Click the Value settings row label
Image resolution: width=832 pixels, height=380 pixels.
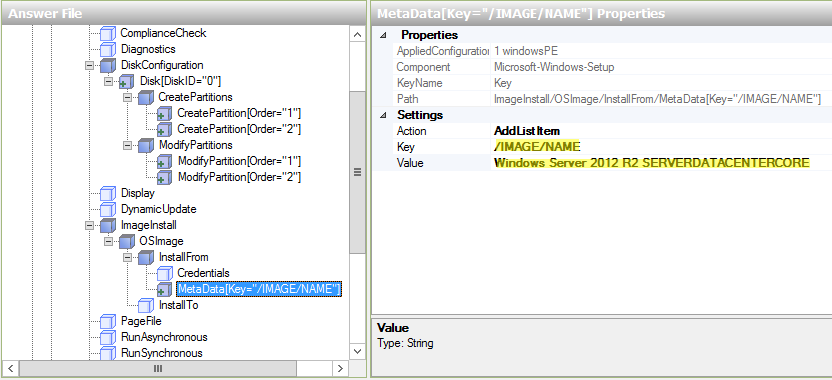pyautogui.click(x=410, y=163)
